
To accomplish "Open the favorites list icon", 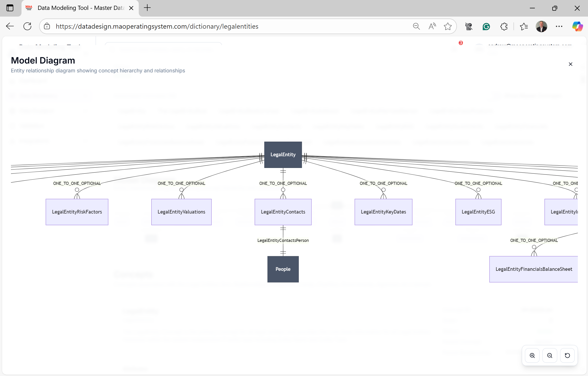I will [x=524, y=26].
